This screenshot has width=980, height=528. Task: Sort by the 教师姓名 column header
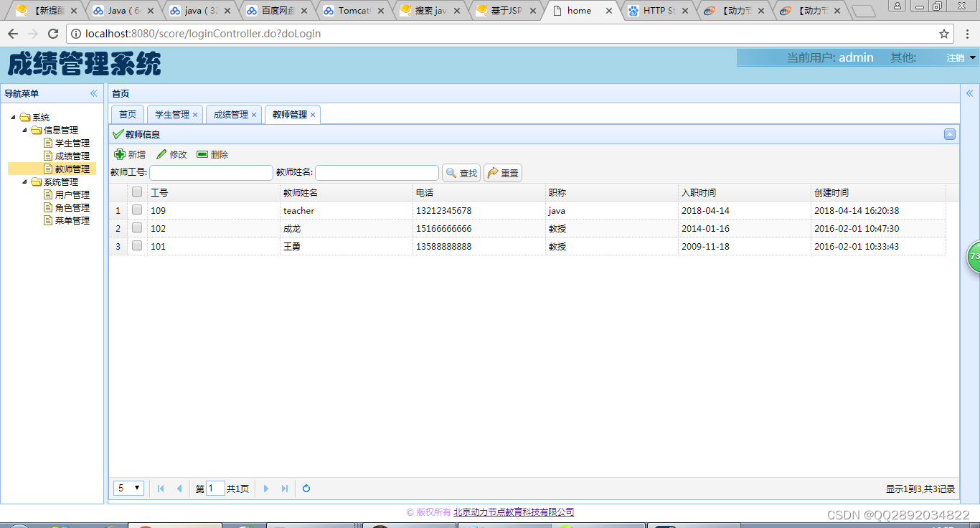pyautogui.click(x=347, y=192)
